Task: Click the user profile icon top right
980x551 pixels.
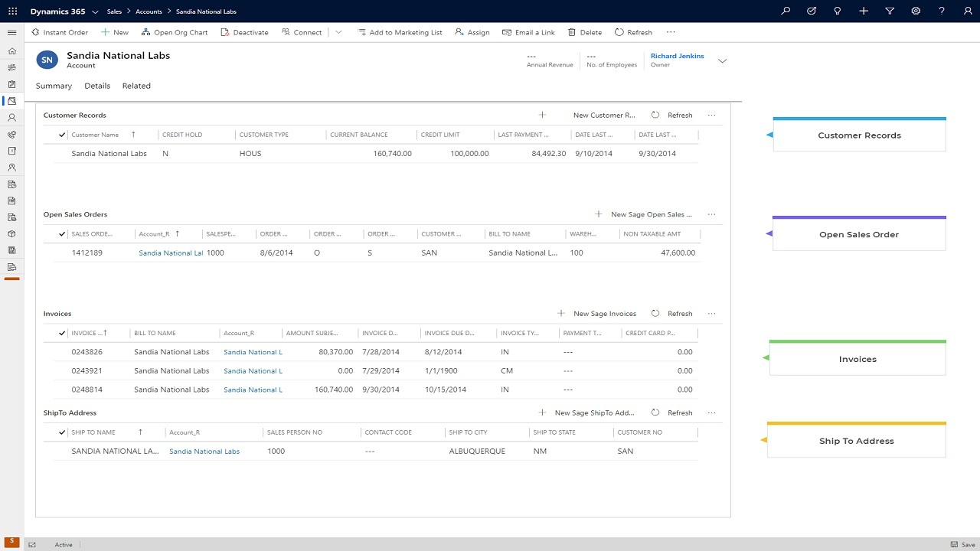Action: click(966, 11)
